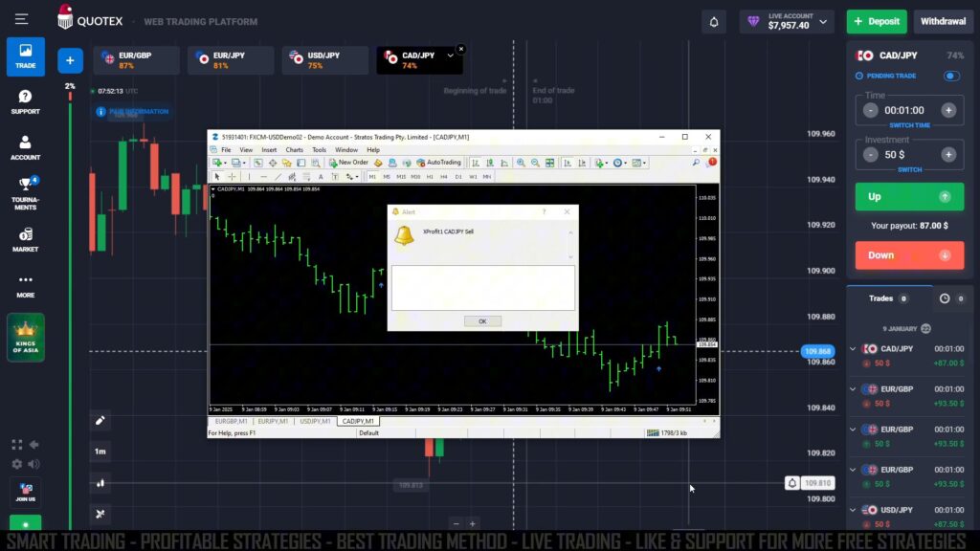The width and height of the screenshot is (980, 551).
Task: Select the drawing pencil tool on the Quotex chart
Action: [100, 421]
